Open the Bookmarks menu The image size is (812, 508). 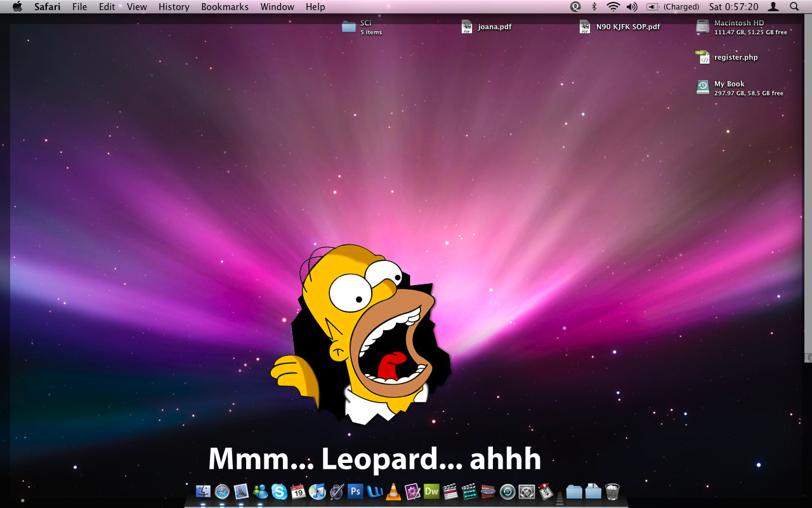(x=225, y=7)
